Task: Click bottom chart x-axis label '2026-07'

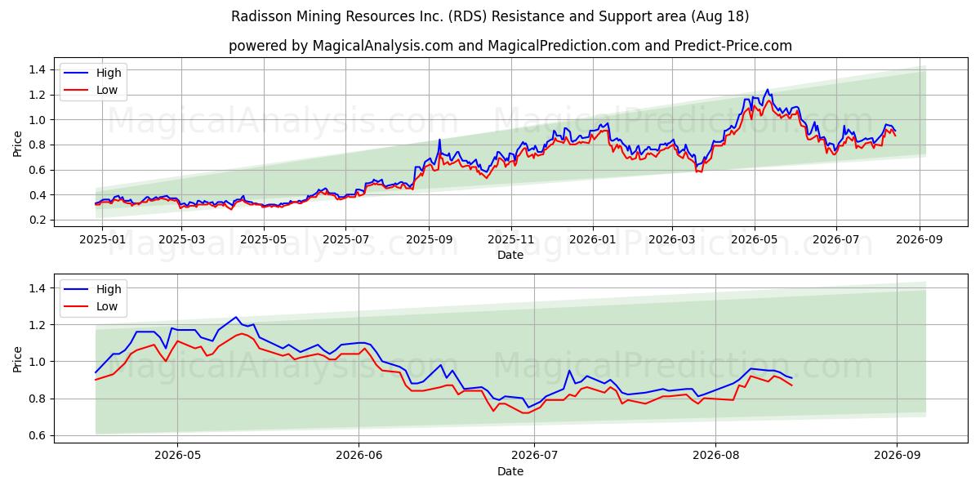Action: [x=533, y=457]
